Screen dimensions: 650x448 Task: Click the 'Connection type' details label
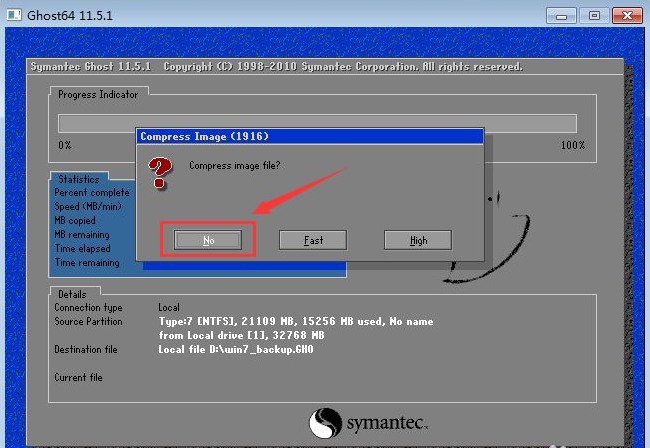(x=88, y=308)
